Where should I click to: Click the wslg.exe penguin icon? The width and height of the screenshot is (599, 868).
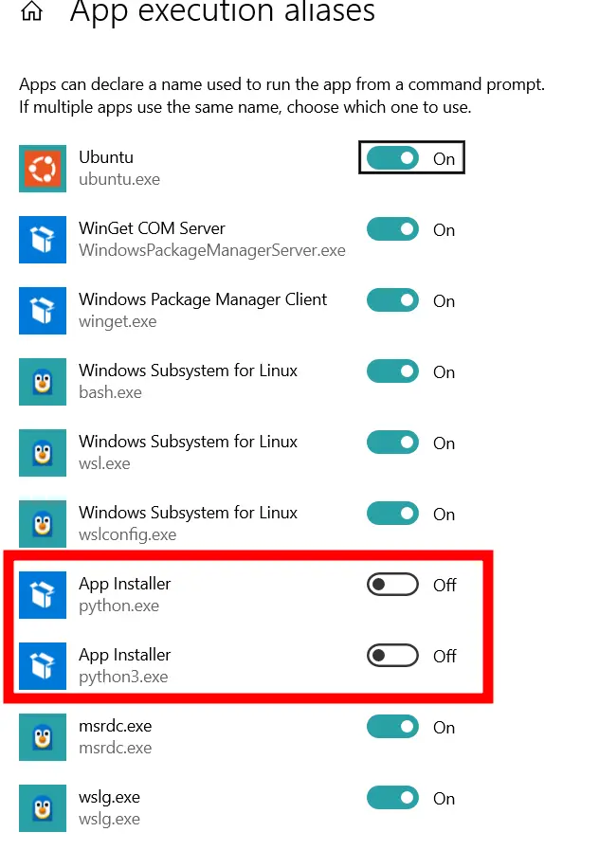[x=43, y=808]
